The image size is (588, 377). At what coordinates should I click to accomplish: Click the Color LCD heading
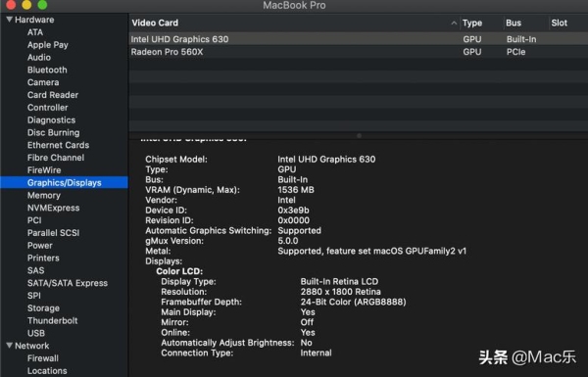click(x=179, y=271)
